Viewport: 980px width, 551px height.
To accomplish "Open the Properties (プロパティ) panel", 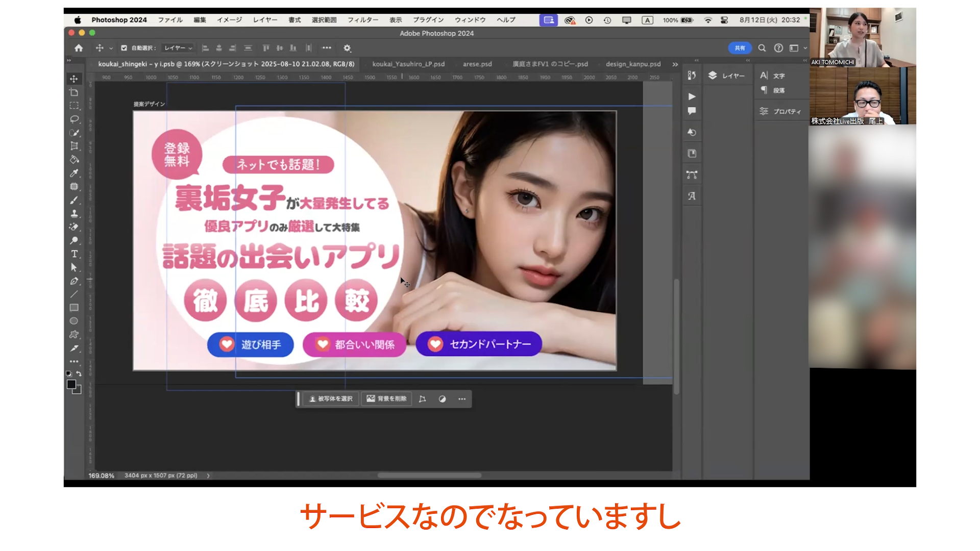I will (780, 111).
